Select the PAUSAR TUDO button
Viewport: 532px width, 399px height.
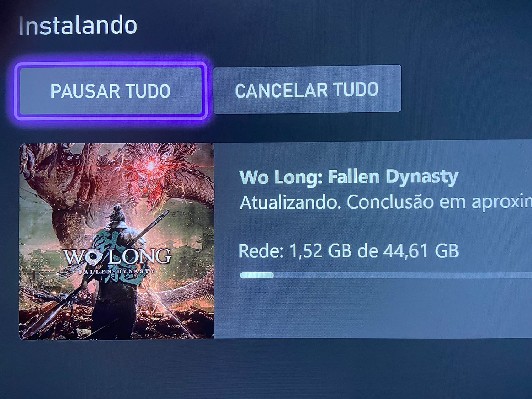coord(111,91)
